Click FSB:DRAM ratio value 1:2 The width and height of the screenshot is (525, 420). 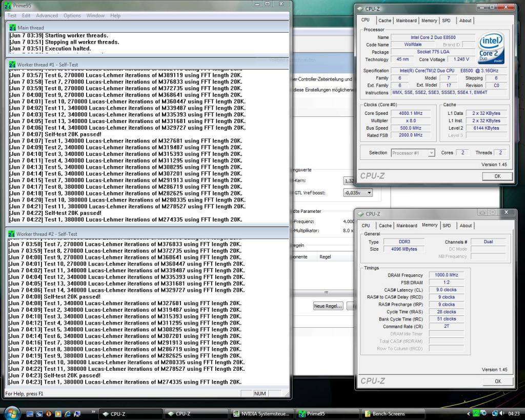coord(447,283)
